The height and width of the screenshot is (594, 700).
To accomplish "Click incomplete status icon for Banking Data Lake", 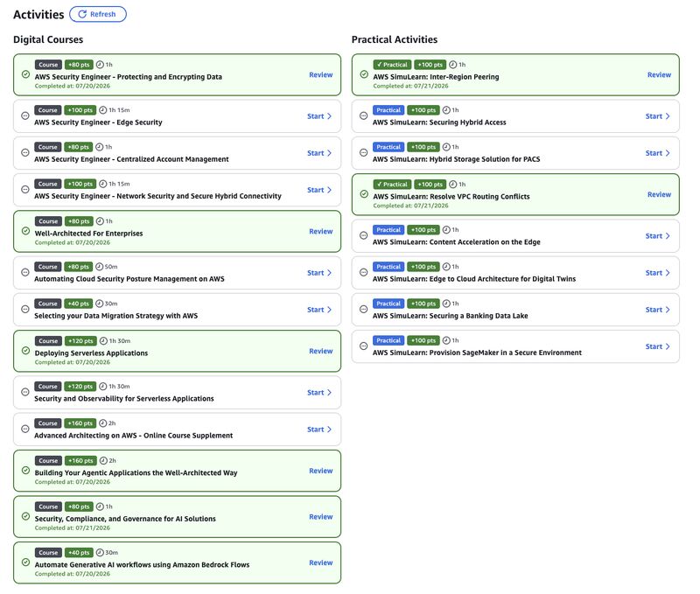I will (x=364, y=309).
